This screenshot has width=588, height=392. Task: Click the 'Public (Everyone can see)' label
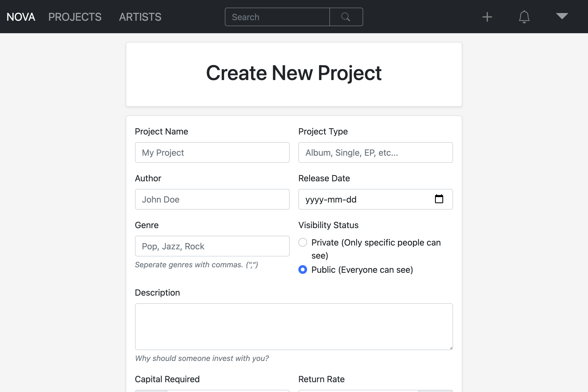coord(362,270)
